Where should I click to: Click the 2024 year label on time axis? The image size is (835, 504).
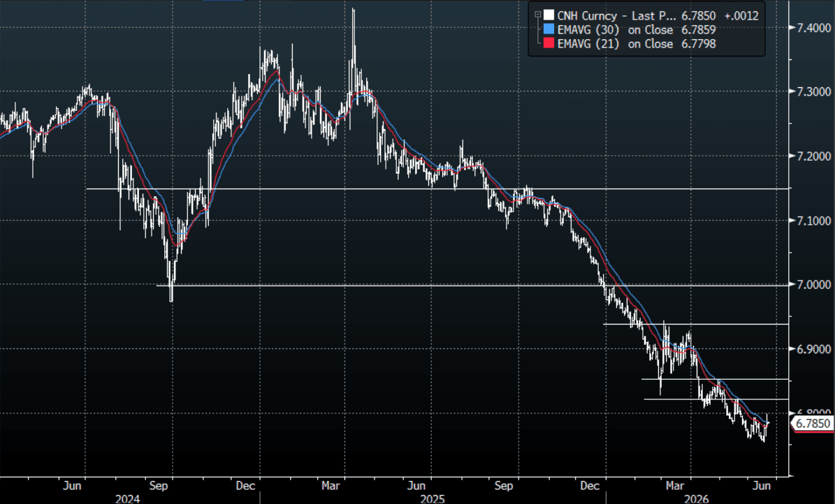[128, 498]
